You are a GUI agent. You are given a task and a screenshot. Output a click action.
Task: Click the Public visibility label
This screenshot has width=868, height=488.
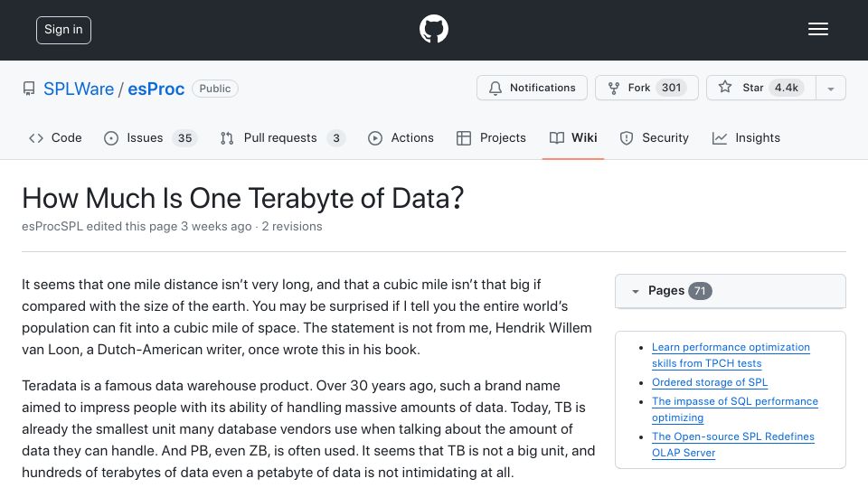pos(215,89)
